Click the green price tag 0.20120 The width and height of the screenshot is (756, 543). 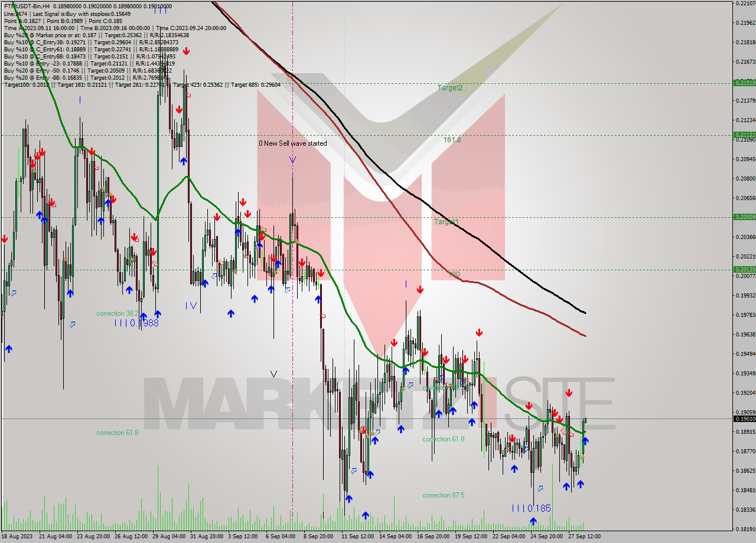pyautogui.click(x=744, y=269)
